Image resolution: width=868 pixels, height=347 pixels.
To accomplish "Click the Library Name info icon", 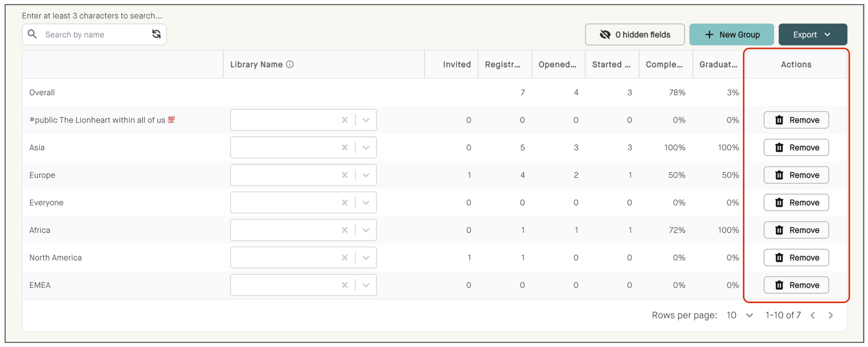I will pyautogui.click(x=290, y=64).
